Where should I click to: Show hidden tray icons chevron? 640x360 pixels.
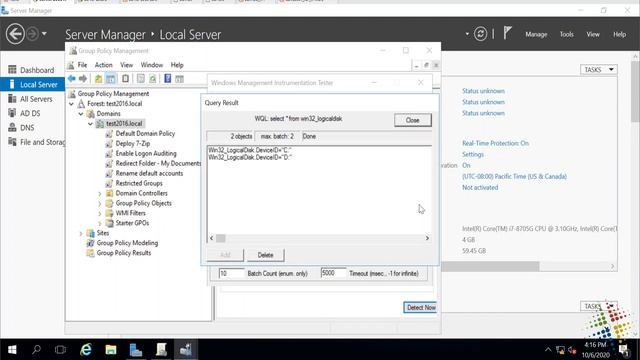coord(548,350)
